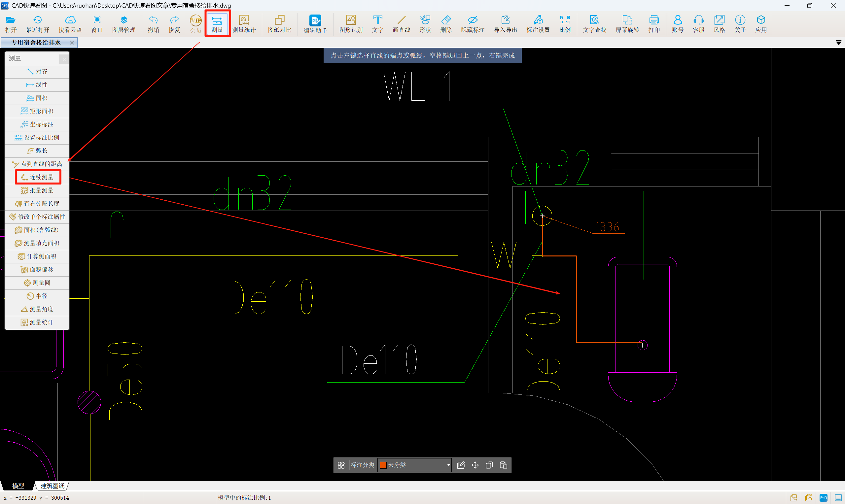Select the 图形识别 shape recognition tool
Viewport: 845px width, 504px height.
click(x=351, y=24)
